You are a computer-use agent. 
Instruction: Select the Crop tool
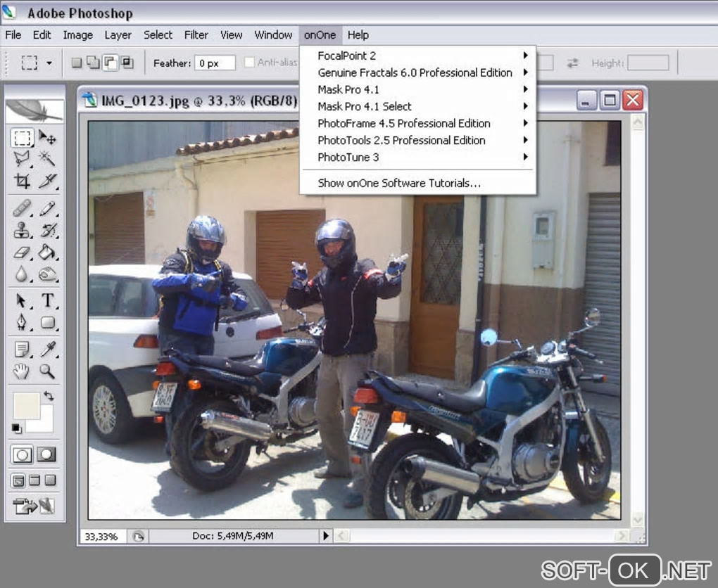pos(22,181)
